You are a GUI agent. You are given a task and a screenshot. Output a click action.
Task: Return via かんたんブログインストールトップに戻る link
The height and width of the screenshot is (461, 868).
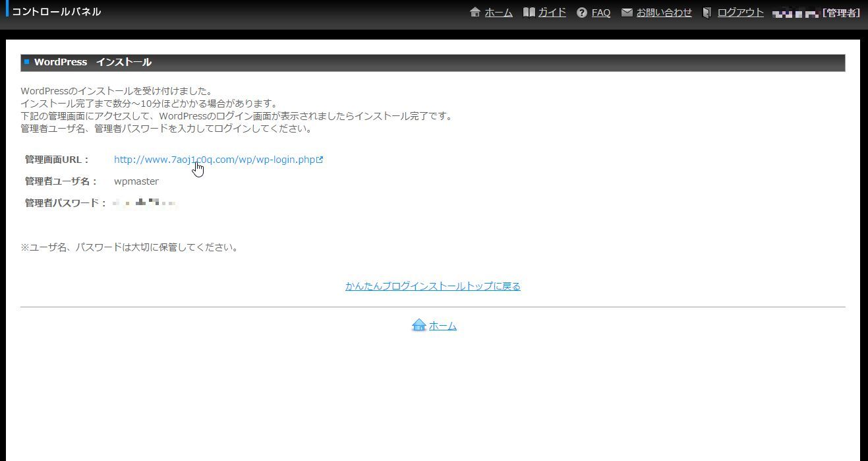tap(433, 286)
